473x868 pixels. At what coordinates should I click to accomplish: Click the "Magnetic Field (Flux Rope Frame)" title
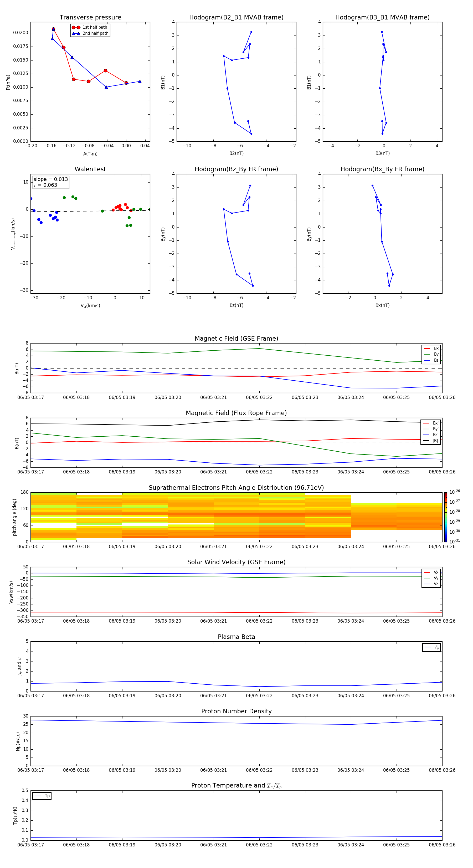click(236, 413)
